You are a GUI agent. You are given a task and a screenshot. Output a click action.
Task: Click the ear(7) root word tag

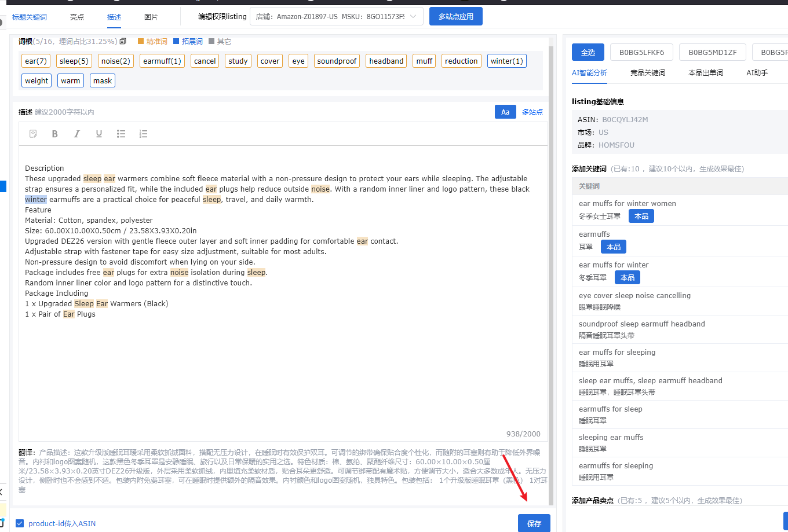35,61
